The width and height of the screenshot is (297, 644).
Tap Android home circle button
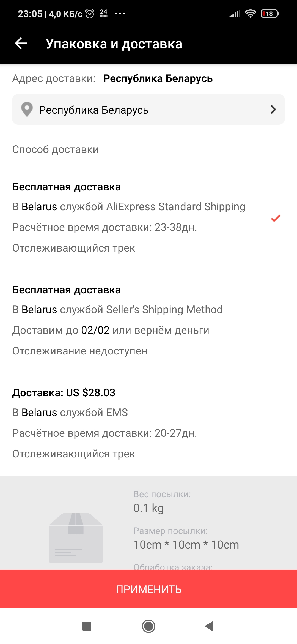coord(148,626)
